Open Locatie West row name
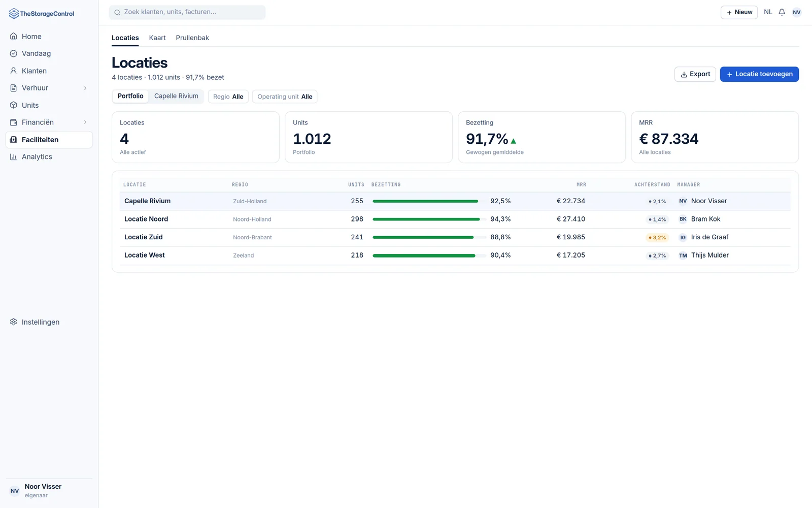Viewport: 812px width, 508px height. tap(145, 256)
